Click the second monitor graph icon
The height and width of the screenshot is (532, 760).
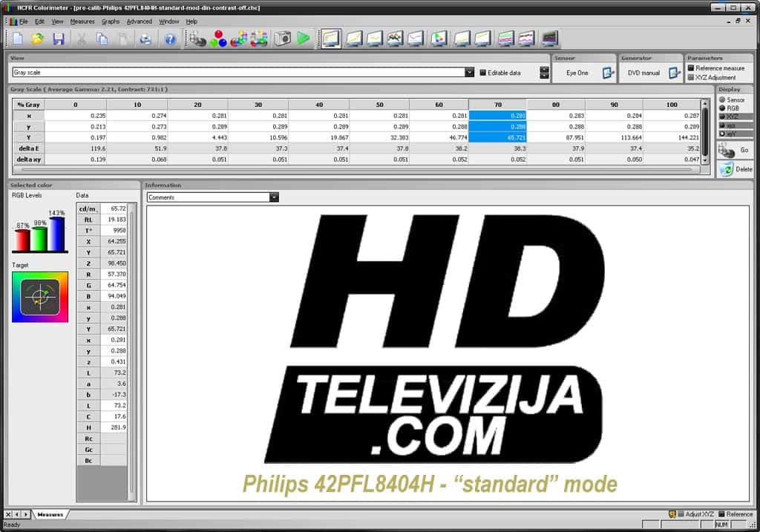click(x=354, y=39)
